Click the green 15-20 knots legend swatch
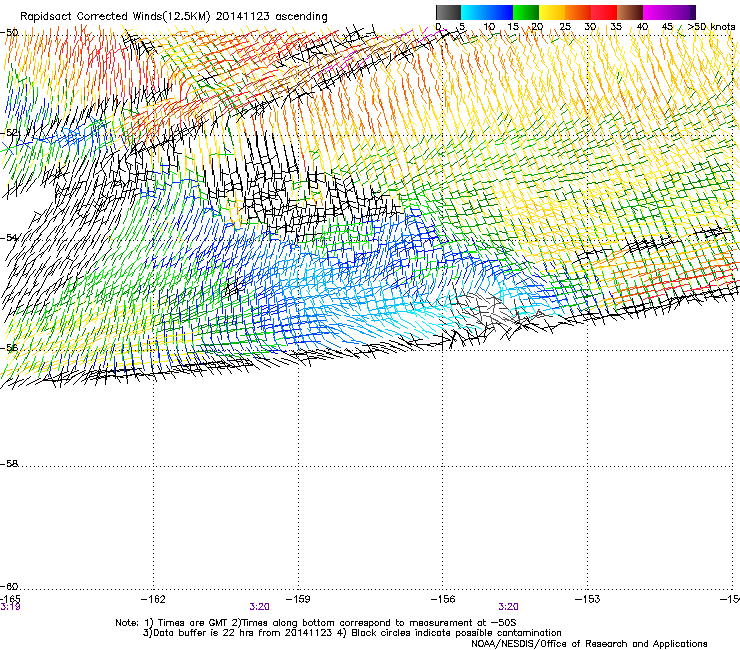The height and width of the screenshot is (650, 740). (x=526, y=12)
